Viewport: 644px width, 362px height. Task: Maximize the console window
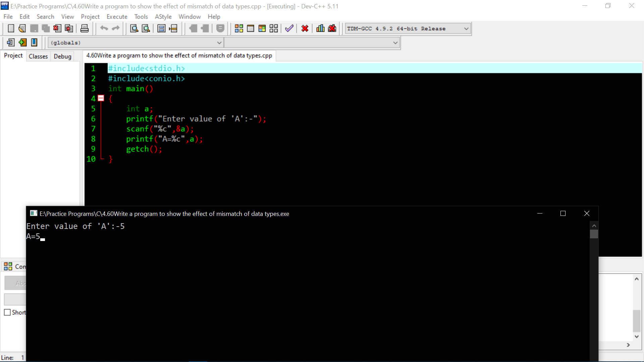point(563,214)
